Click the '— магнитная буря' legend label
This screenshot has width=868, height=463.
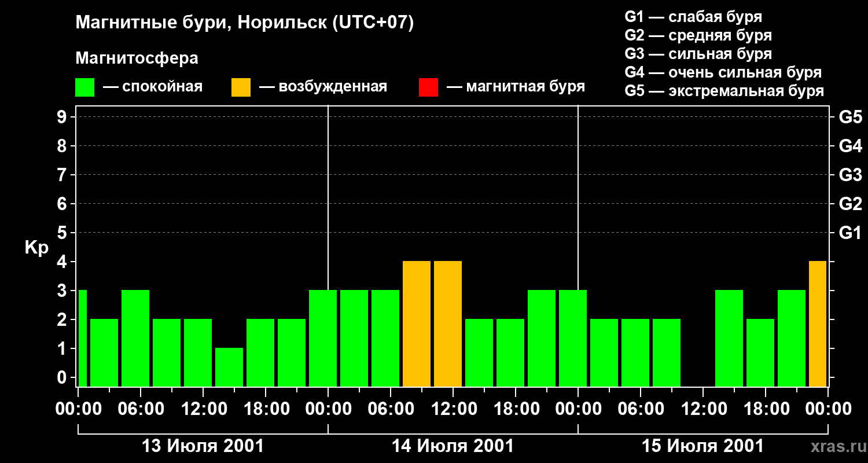click(x=516, y=87)
